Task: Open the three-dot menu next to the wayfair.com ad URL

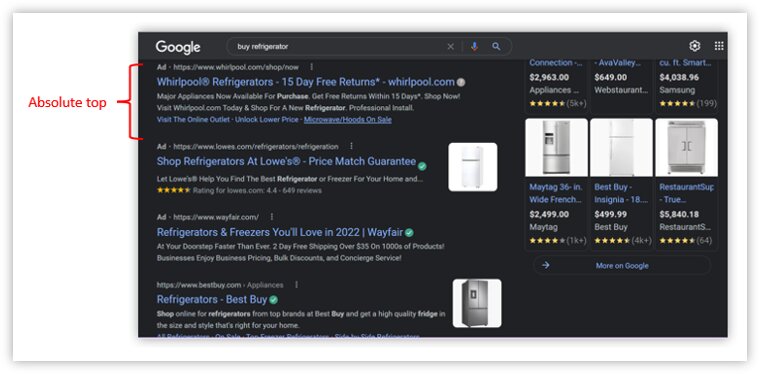Action: 272,216
